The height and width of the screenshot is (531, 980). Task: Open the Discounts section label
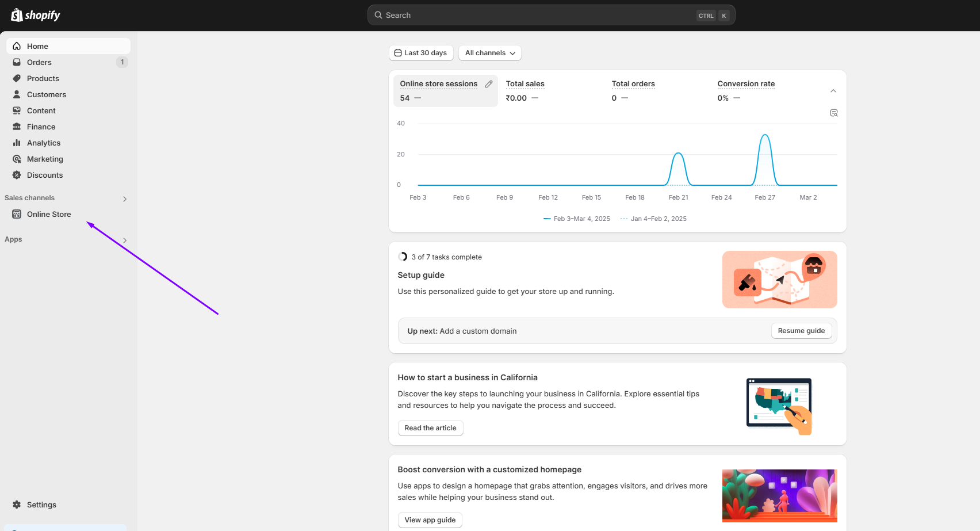(45, 175)
